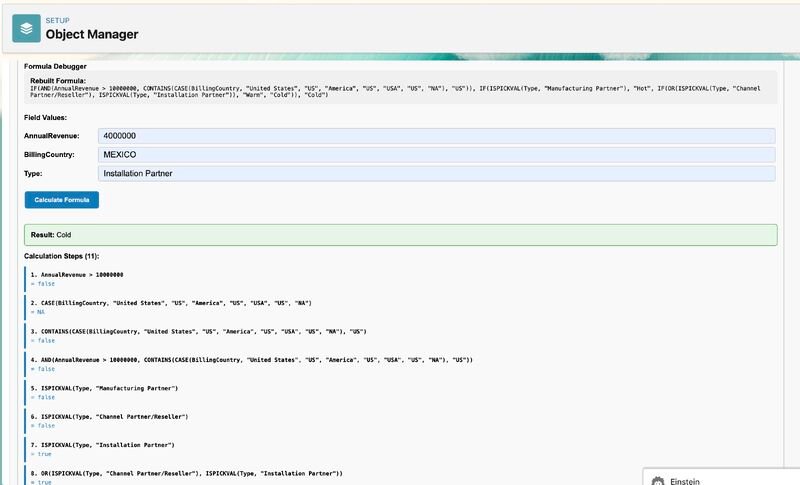
Task: Click step 1 AnnualRevenue > 10000000
Action: click(77, 274)
